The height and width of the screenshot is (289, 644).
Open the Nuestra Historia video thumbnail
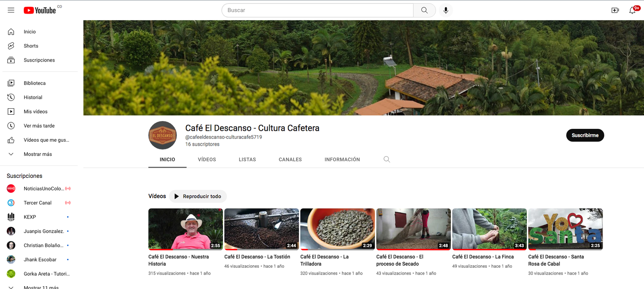pos(186,229)
